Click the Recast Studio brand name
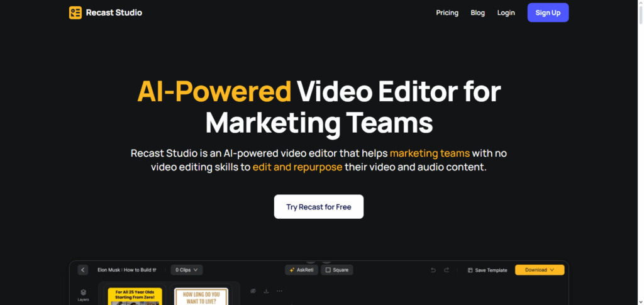Image resolution: width=644 pixels, height=305 pixels. point(114,13)
